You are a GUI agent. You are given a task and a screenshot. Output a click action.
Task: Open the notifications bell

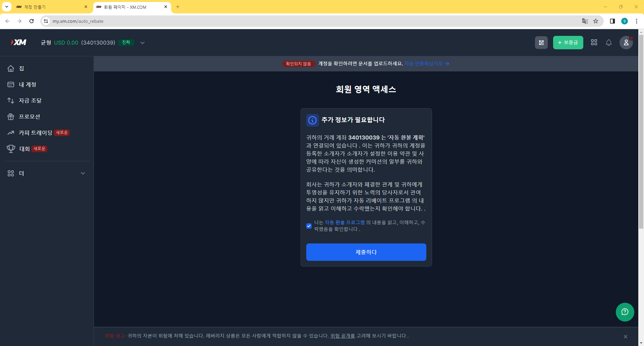tap(608, 43)
